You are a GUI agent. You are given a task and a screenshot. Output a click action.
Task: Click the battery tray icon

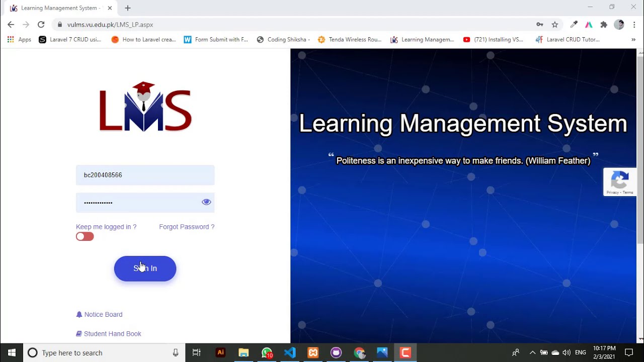click(x=544, y=353)
